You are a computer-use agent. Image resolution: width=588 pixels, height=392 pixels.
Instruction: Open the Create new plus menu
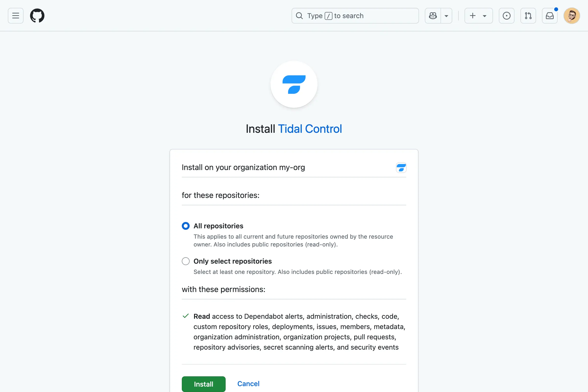point(478,16)
